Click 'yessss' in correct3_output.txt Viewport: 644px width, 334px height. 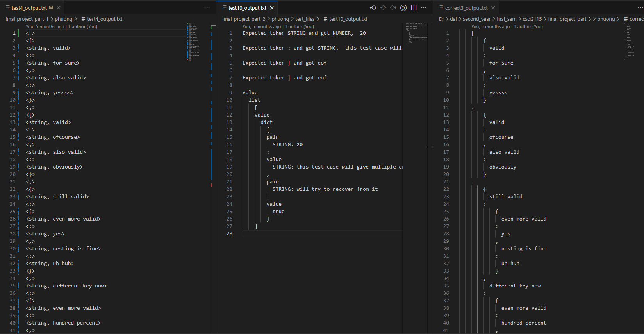[498, 93]
